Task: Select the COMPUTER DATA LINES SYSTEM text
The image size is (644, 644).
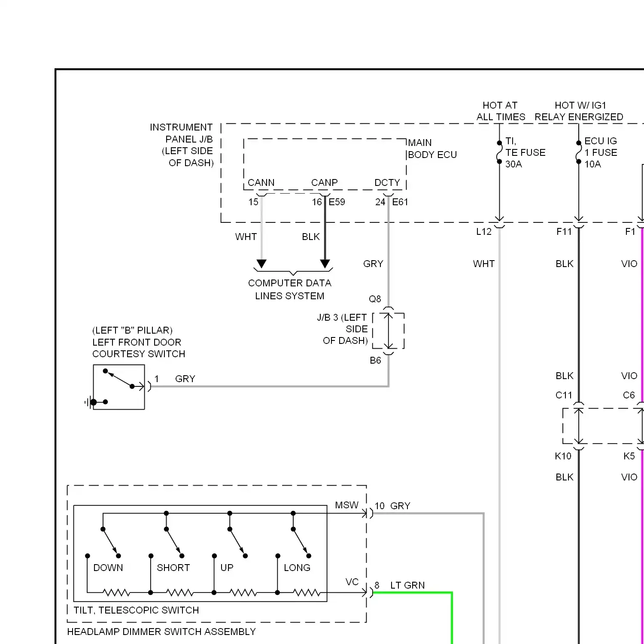Action: [x=290, y=289]
